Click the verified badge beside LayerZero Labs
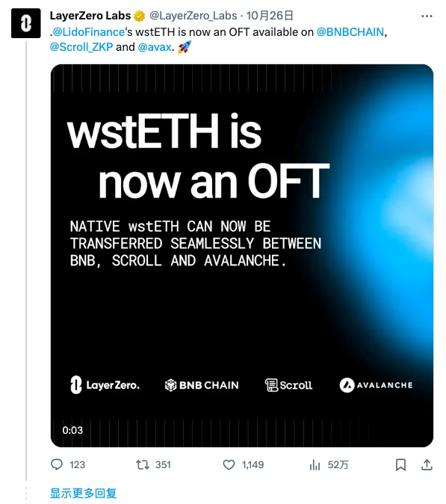 (140, 16)
